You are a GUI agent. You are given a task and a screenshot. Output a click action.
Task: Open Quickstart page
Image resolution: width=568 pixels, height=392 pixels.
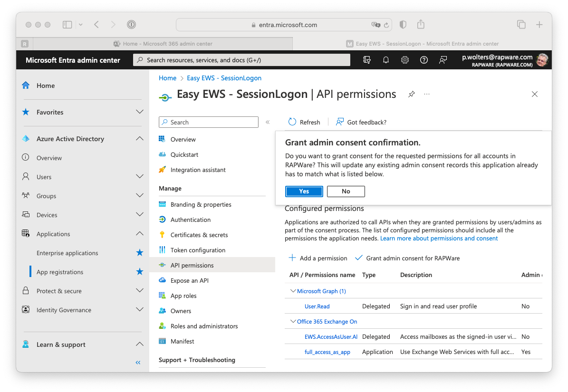[184, 154]
